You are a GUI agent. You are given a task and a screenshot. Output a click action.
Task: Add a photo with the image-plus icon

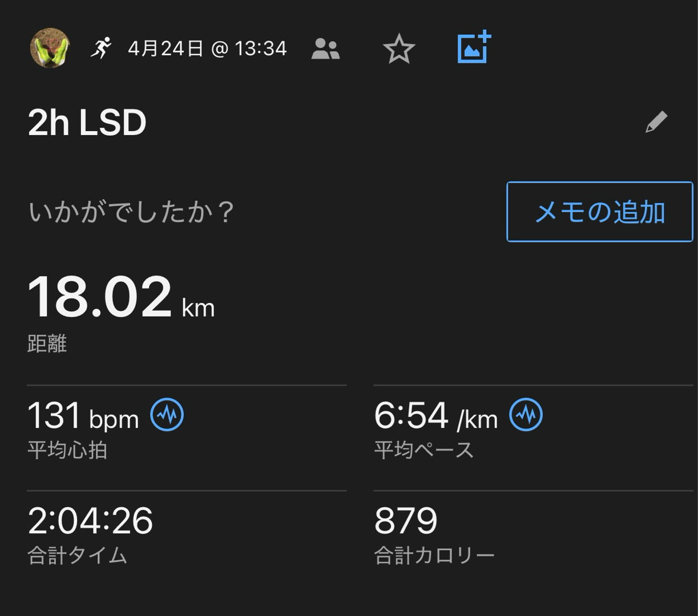[474, 47]
